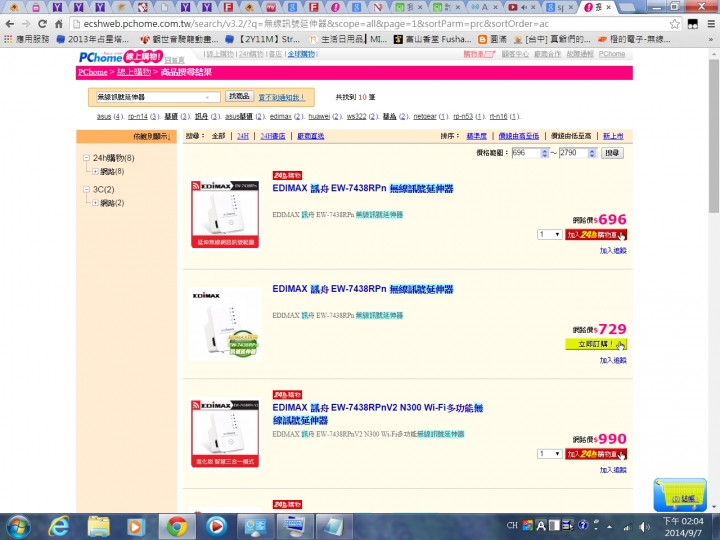Expand 網路(2) under 3C
The width and height of the screenshot is (720, 540).
(x=95, y=203)
